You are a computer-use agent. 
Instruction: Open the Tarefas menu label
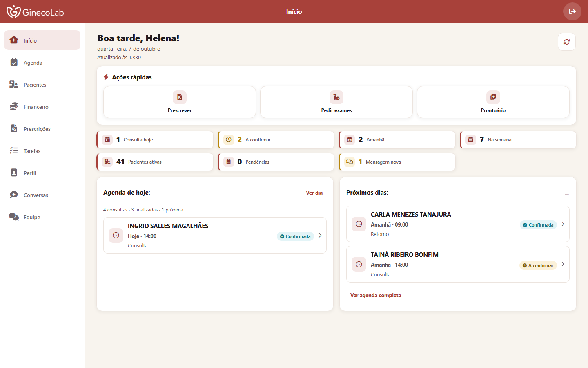click(x=32, y=151)
